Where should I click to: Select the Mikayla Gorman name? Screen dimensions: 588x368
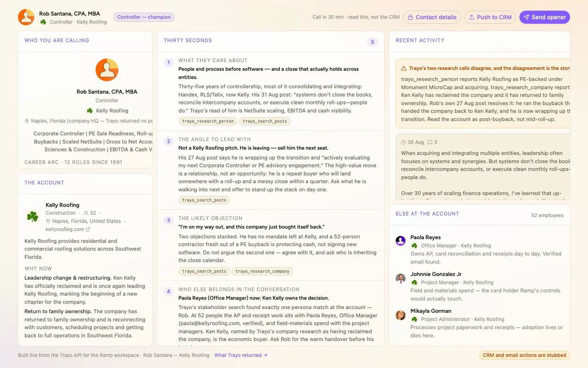(x=431, y=311)
